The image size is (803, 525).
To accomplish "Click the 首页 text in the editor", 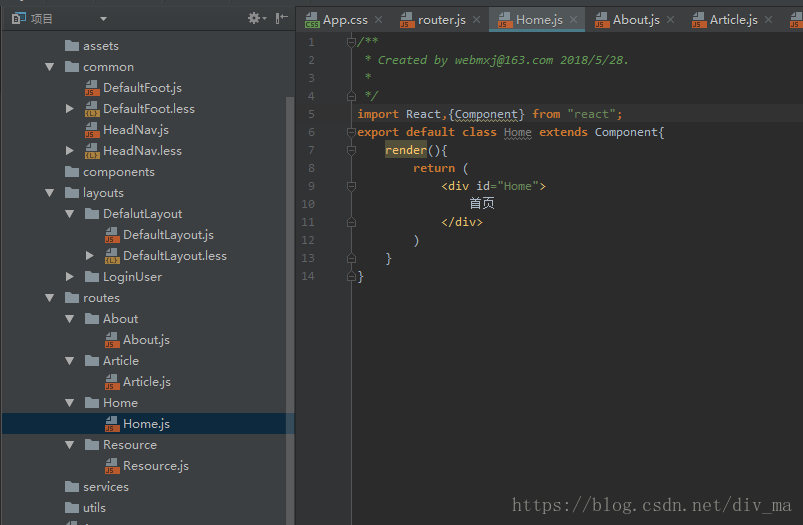I will pos(482,203).
